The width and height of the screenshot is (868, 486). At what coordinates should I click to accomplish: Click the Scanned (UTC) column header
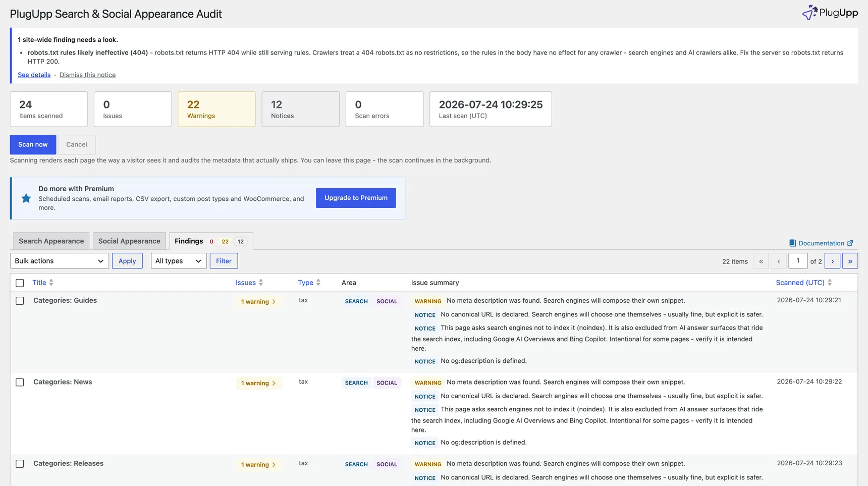[800, 283]
